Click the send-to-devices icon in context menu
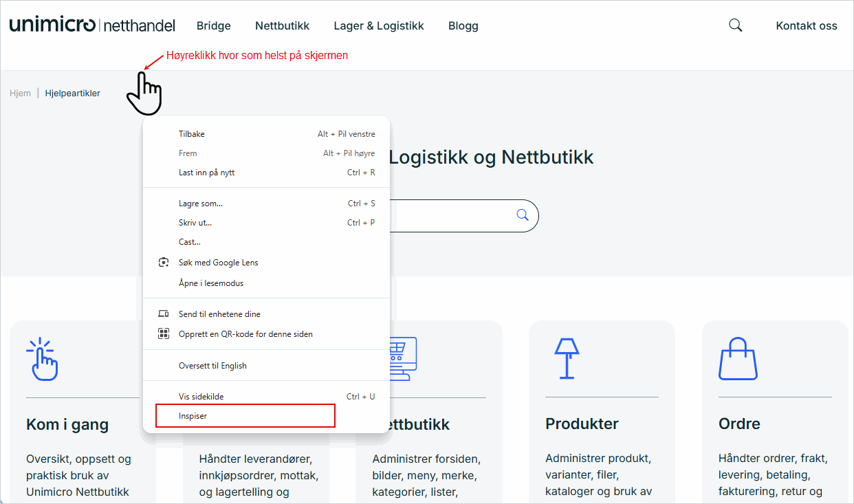Screen dimensions: 854x504 tap(164, 314)
